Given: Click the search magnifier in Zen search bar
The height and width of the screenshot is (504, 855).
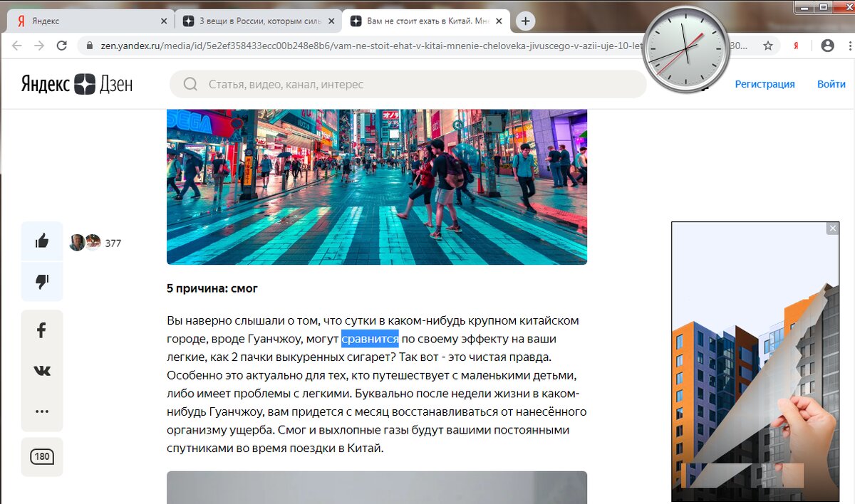Looking at the screenshot, I should 190,84.
